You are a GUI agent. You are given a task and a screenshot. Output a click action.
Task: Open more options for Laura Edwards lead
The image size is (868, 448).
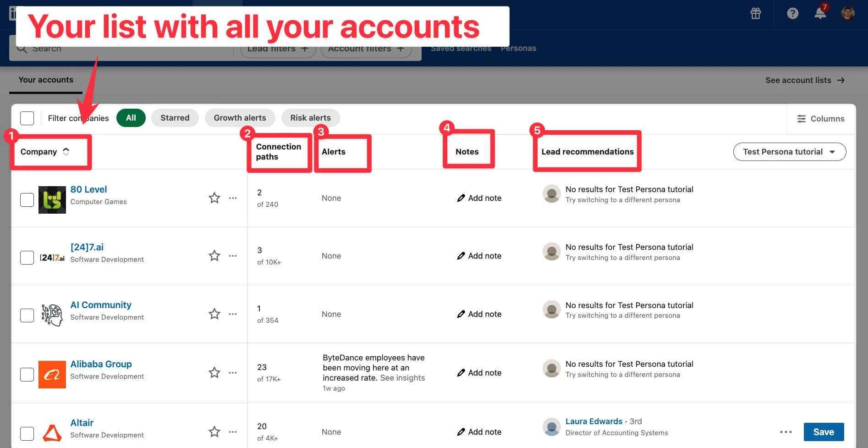pos(786,432)
